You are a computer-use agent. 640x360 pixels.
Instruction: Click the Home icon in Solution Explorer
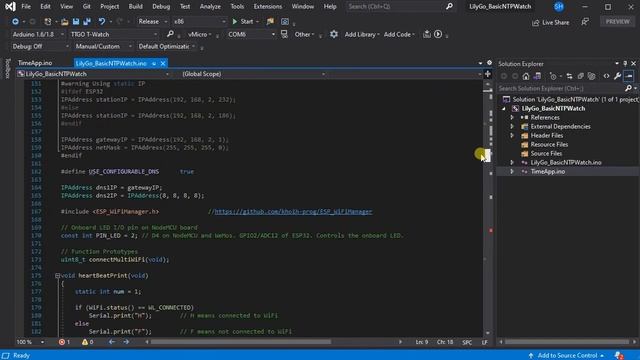pyautogui.click(x=526, y=76)
